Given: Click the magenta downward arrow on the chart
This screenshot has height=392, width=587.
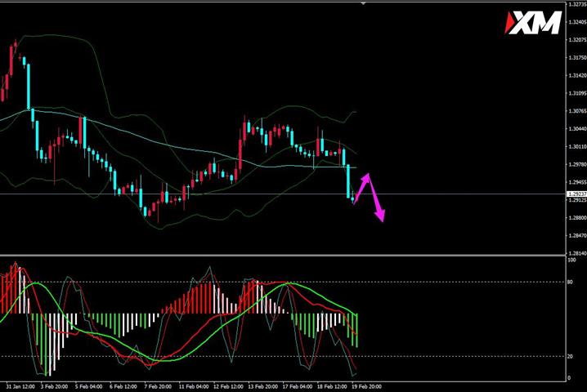Looking at the screenshot, I should (377, 199).
